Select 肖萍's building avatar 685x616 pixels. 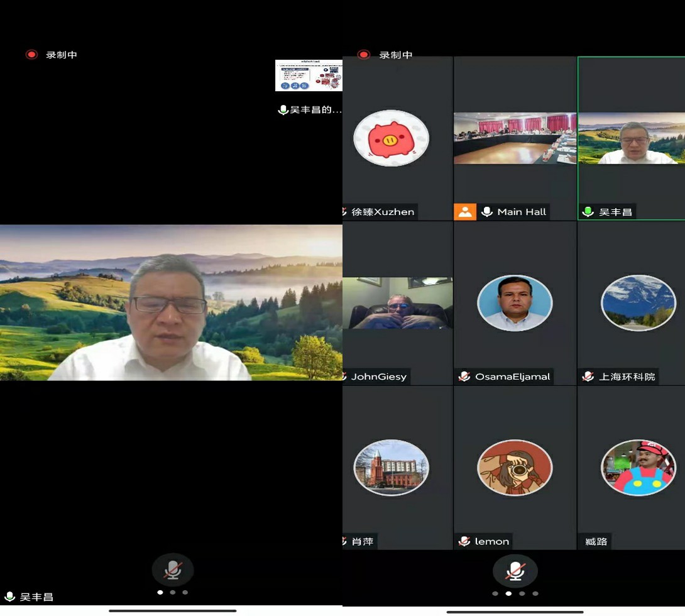click(x=391, y=468)
